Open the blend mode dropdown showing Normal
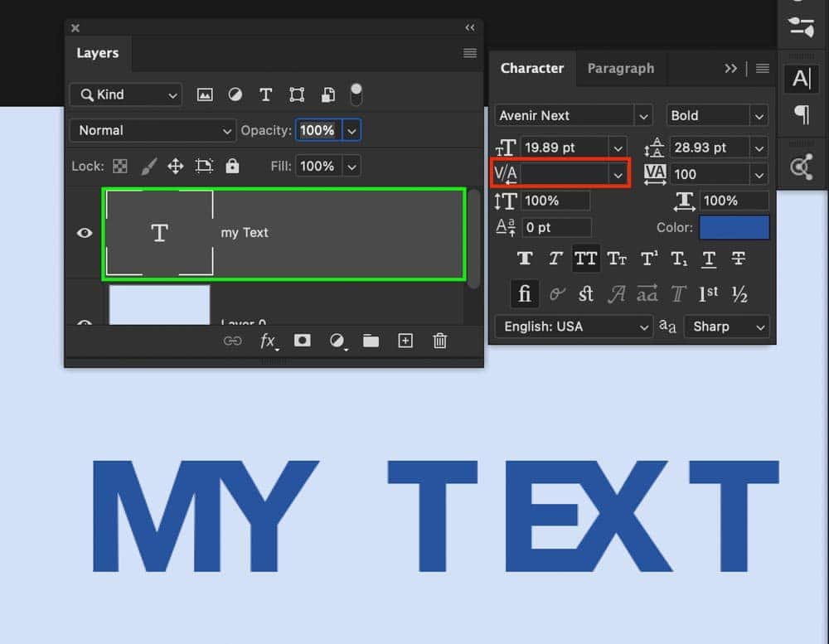Screen dimensions: 829x644 coord(153,130)
